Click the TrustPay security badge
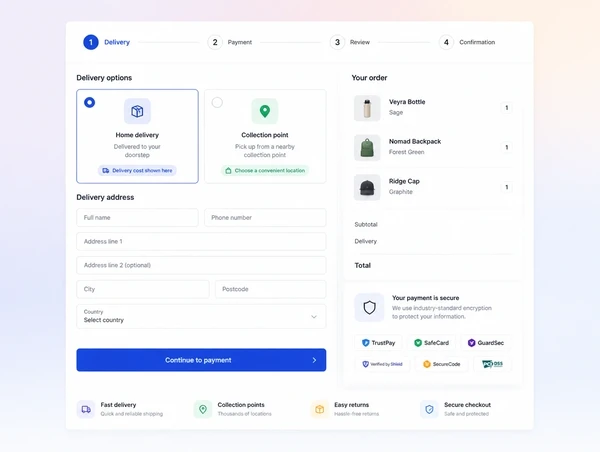The height and width of the screenshot is (452, 600). (378, 343)
